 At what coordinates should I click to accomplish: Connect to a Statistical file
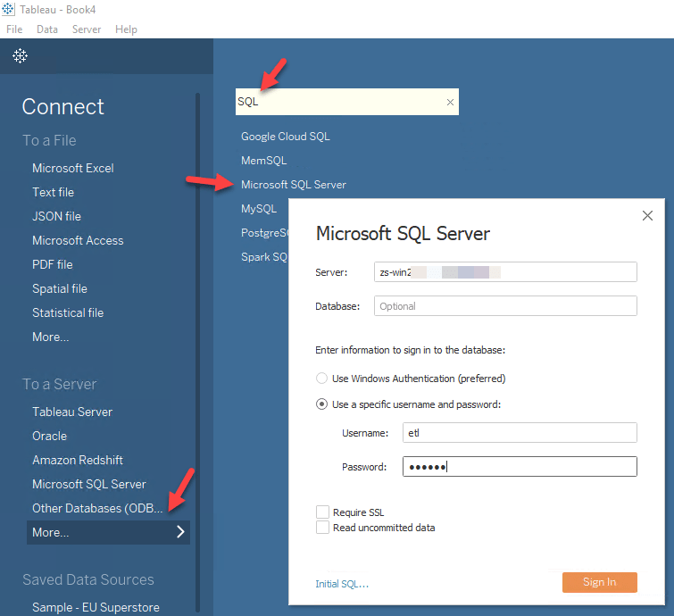click(68, 312)
